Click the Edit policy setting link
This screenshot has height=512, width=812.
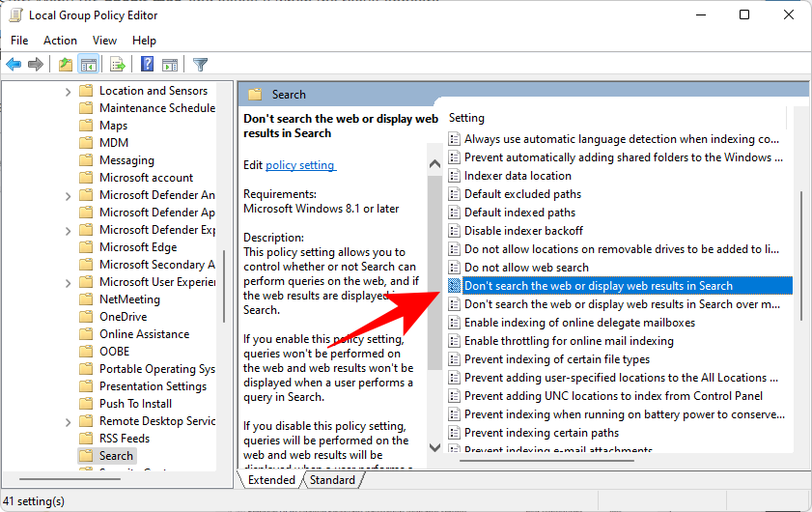point(300,165)
